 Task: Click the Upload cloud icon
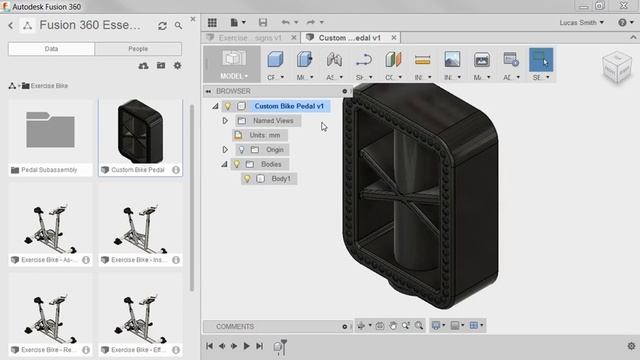click(143, 66)
